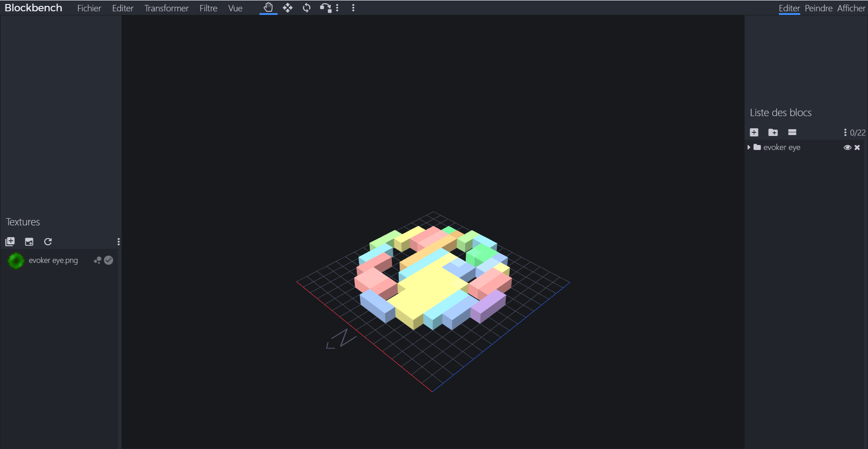Select evoker eye folder row

(805, 147)
